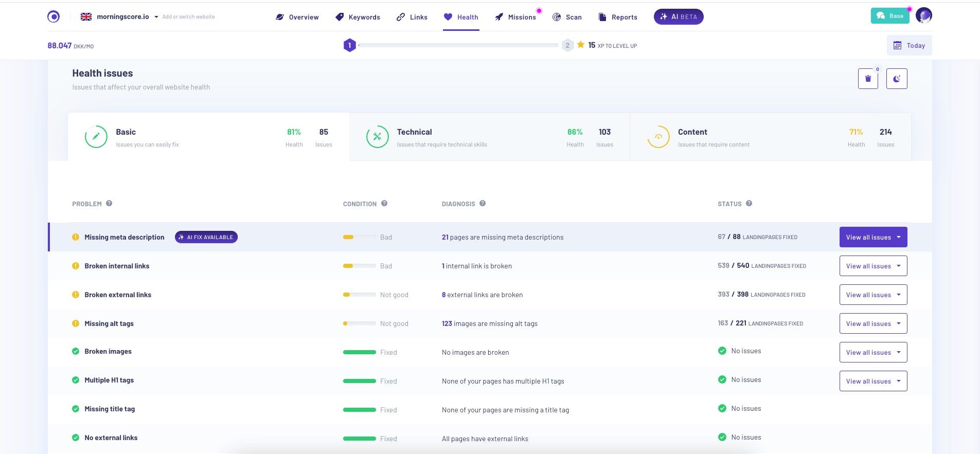The height and width of the screenshot is (454, 980).
Task: Click the level 1 hexagon badge
Action: [x=350, y=45]
